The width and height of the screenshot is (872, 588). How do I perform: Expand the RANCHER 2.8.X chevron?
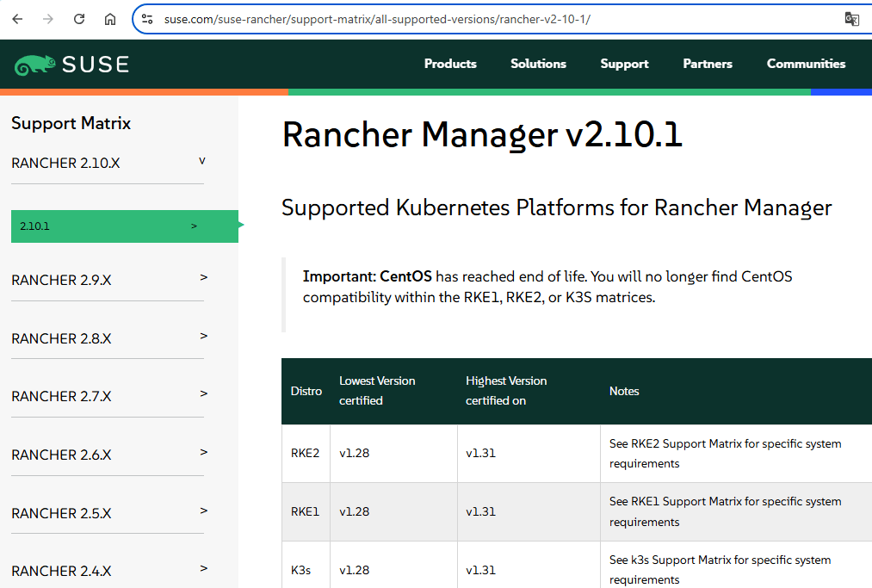(x=203, y=336)
